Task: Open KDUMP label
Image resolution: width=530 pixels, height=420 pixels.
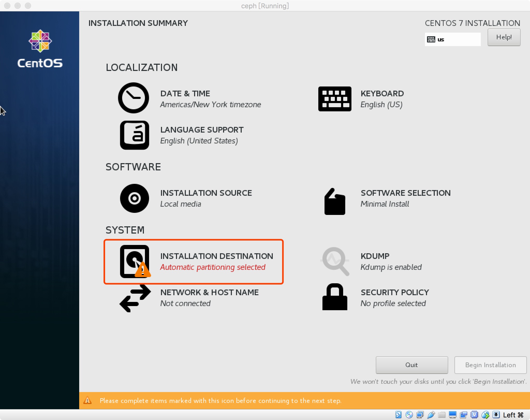Action: [375, 256]
